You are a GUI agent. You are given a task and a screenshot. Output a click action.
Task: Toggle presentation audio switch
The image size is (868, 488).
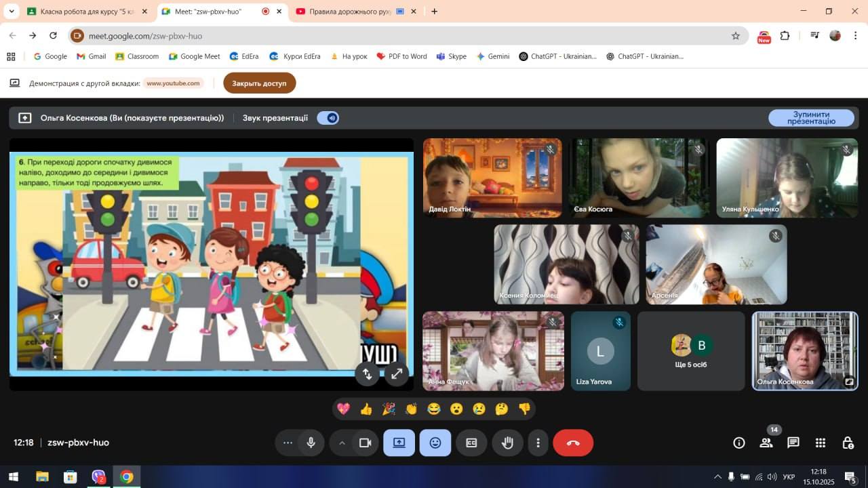[328, 118]
